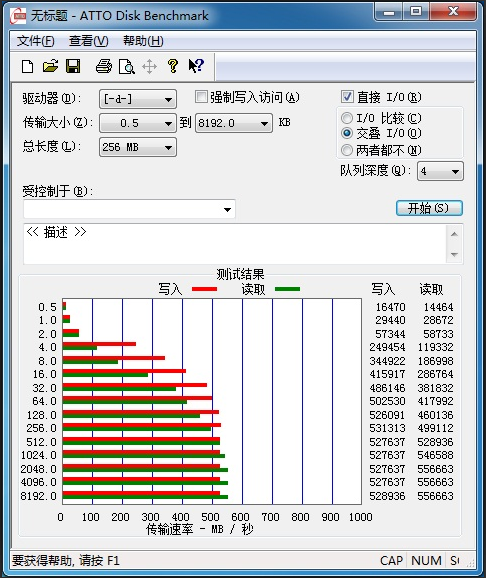Click the write value 249454
Image resolution: width=486 pixels, height=578 pixels.
pos(388,347)
